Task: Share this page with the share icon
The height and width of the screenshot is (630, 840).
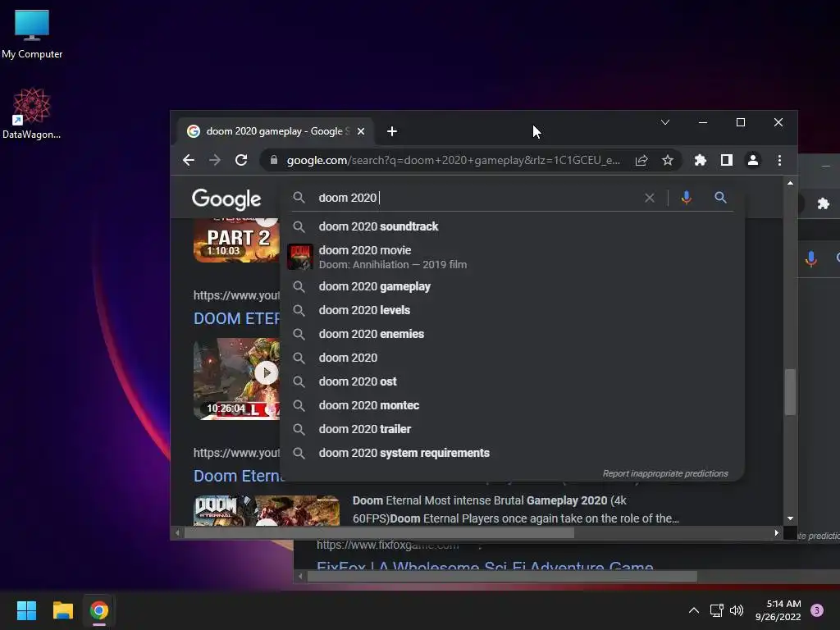Action: point(641,160)
